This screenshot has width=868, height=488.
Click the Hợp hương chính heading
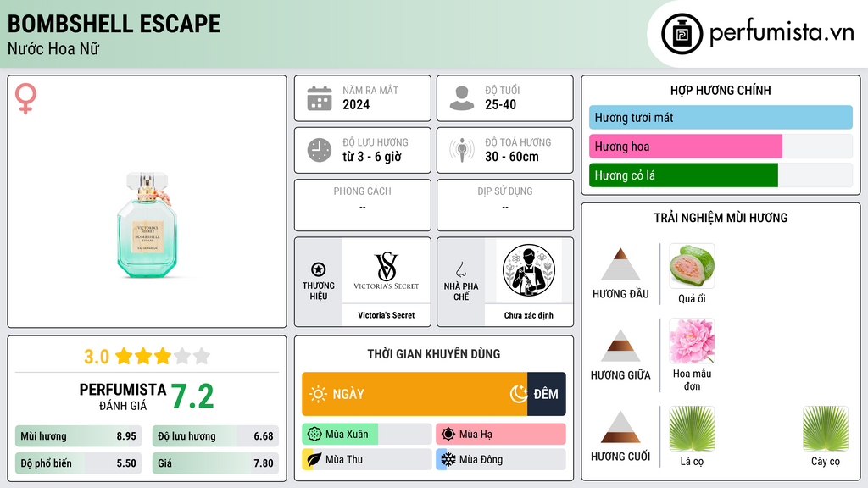(x=721, y=90)
